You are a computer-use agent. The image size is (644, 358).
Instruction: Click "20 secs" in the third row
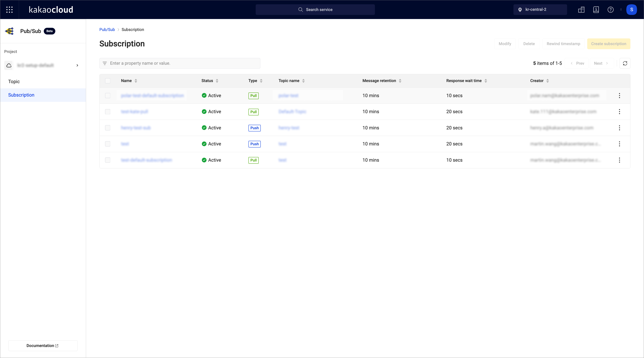click(454, 128)
